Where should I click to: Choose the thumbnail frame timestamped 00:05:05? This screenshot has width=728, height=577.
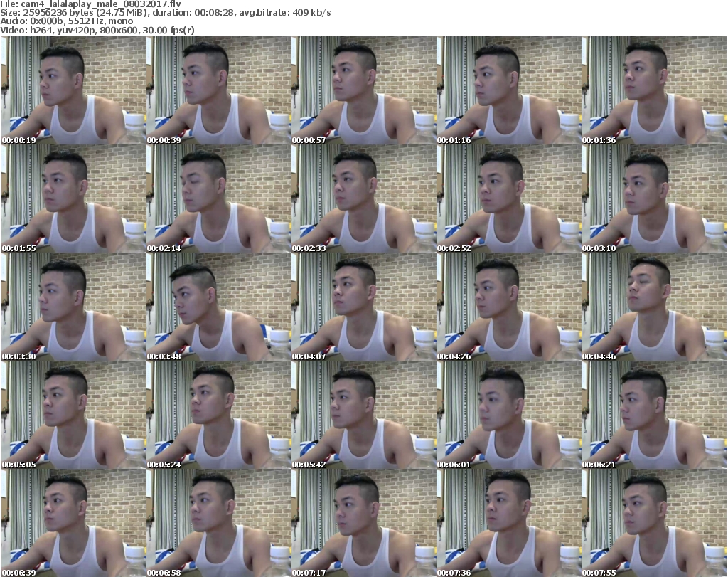73,415
